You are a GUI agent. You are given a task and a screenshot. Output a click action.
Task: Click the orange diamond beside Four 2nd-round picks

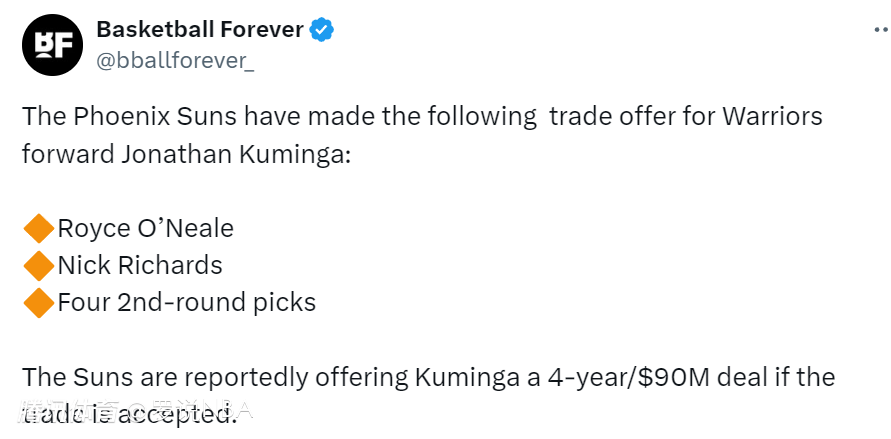pos(38,301)
